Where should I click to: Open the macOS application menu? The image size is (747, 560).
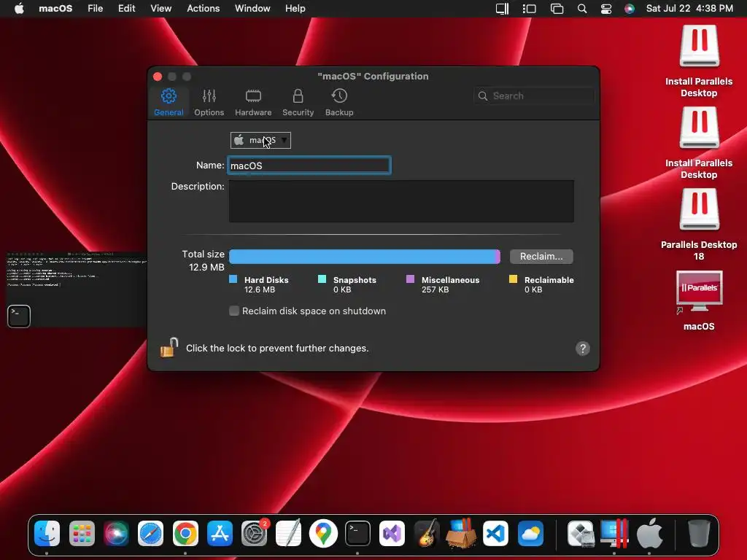pos(55,9)
